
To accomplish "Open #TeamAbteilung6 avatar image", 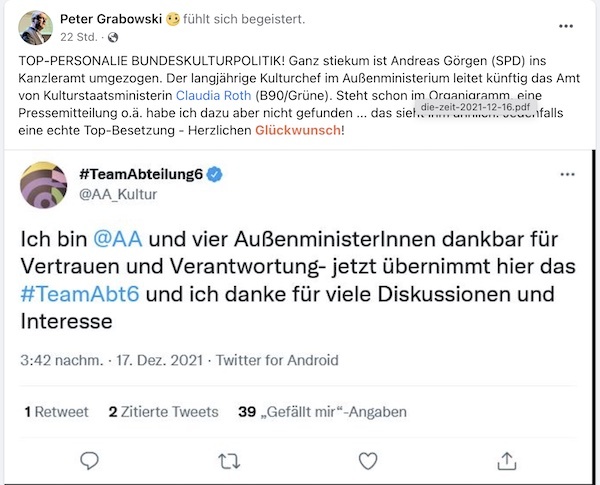I will click(43, 185).
